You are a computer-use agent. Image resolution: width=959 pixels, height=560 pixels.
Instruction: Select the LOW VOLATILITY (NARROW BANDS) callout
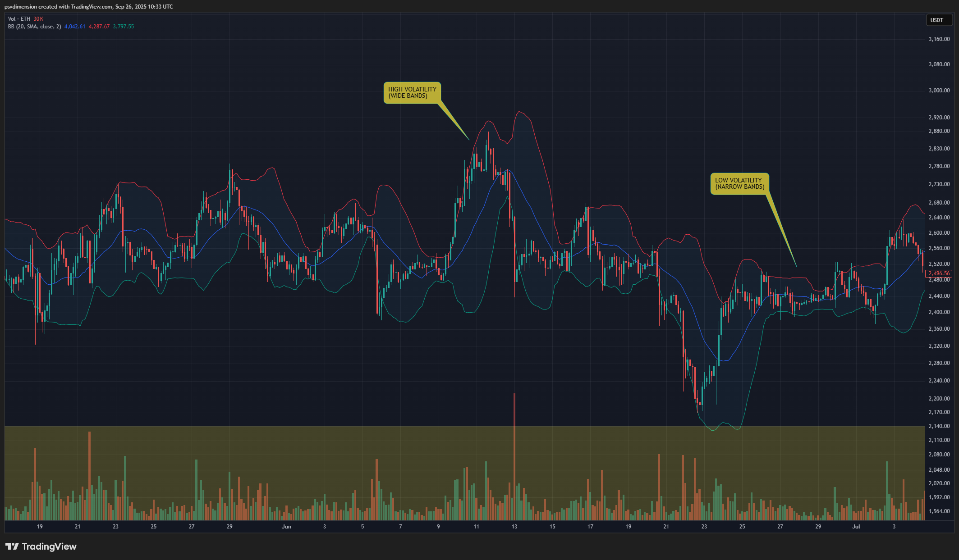tap(739, 184)
